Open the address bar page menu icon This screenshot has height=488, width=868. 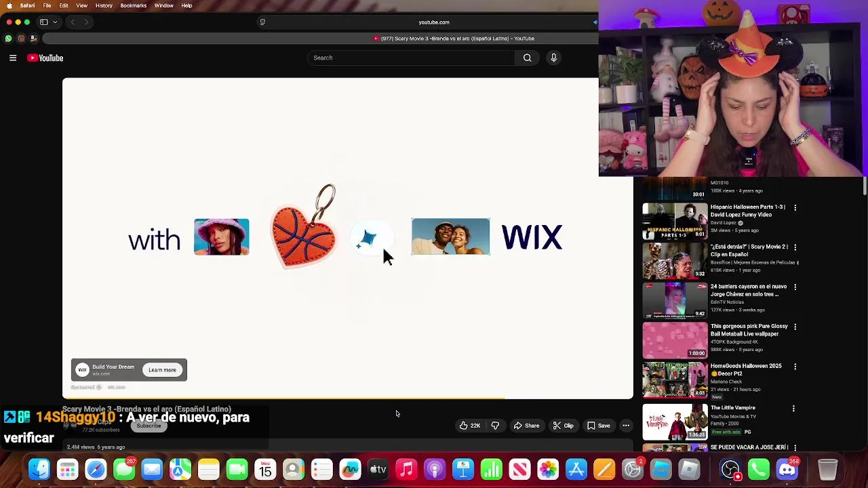coord(262,22)
